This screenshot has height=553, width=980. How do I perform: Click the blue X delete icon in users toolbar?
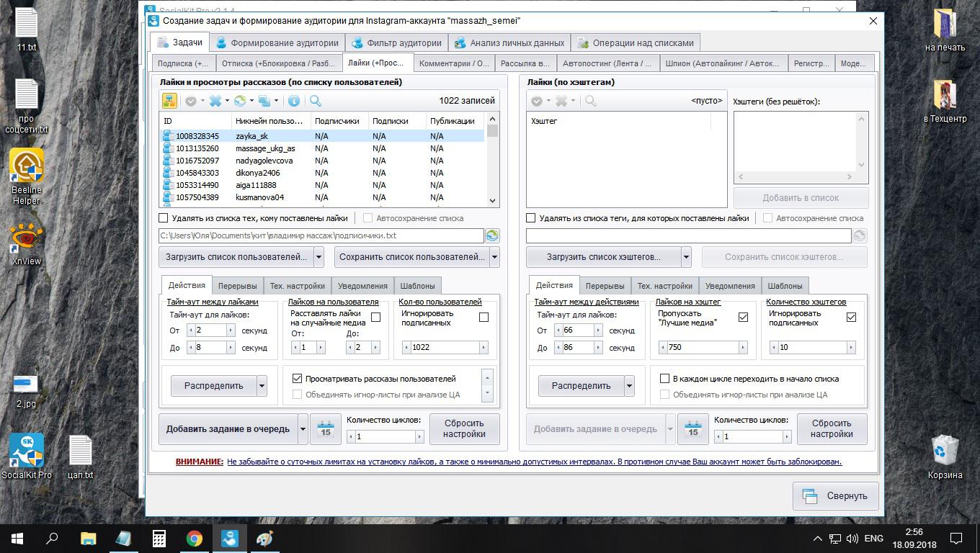coord(215,101)
